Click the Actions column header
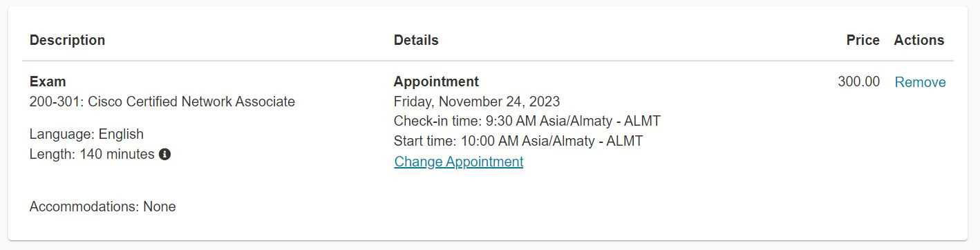Screen dimensions: 980x250 pos(919,40)
